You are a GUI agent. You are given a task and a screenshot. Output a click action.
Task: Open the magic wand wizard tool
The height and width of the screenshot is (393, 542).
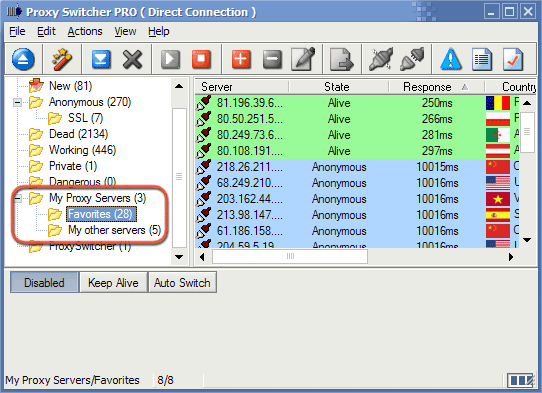(62, 59)
